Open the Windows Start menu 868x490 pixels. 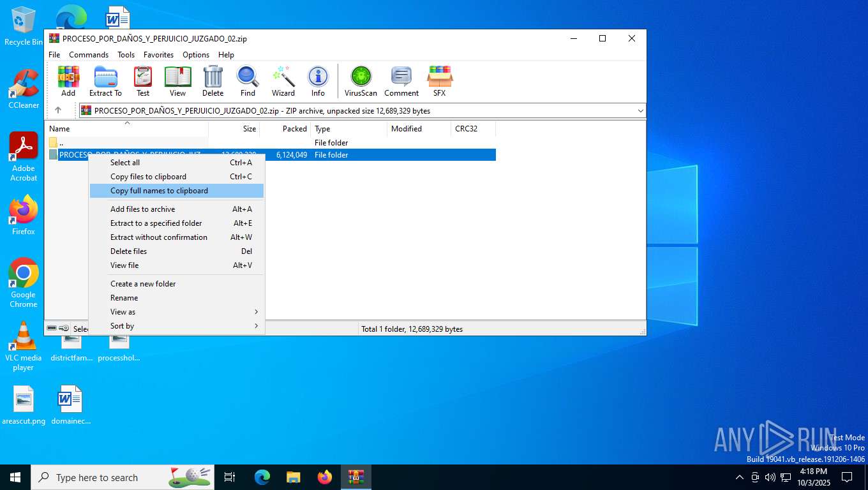coord(15,477)
